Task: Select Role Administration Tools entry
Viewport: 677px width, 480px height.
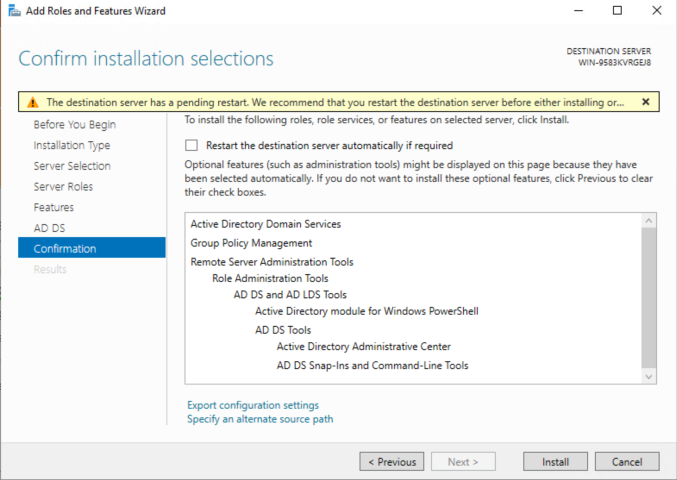Action: tap(270, 278)
